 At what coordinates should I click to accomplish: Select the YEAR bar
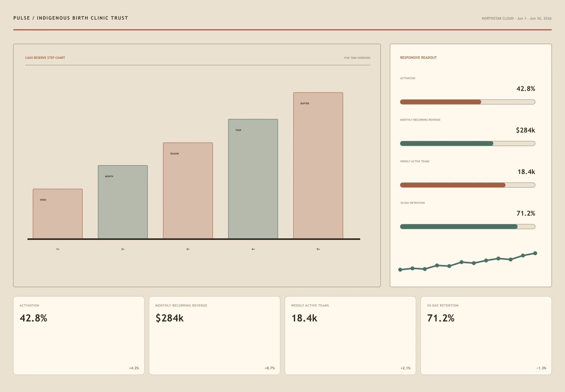[253, 179]
